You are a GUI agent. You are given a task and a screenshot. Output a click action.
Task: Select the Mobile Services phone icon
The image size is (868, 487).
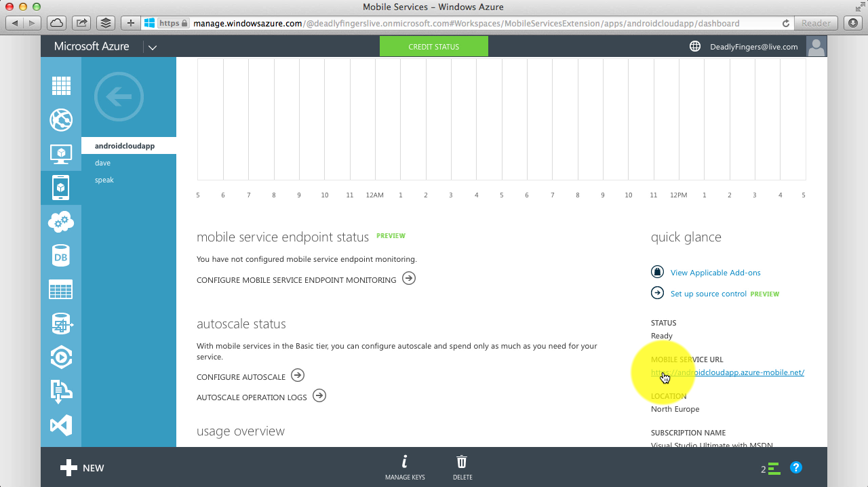tap(61, 188)
